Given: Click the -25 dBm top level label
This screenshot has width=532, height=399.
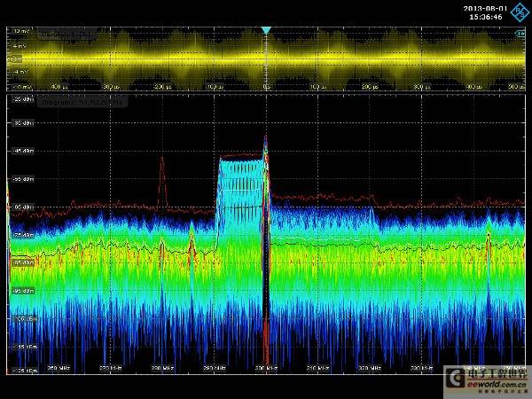Looking at the screenshot, I should coord(23,99).
